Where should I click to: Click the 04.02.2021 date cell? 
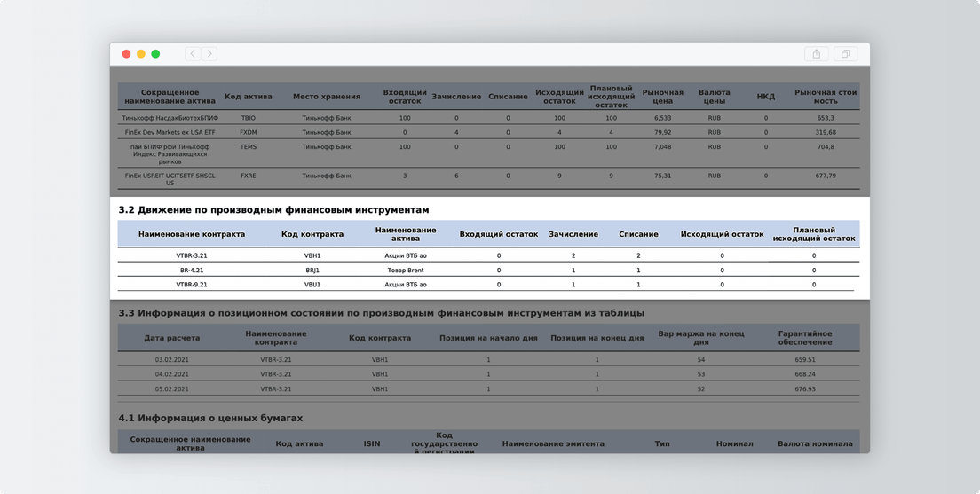tap(172, 374)
